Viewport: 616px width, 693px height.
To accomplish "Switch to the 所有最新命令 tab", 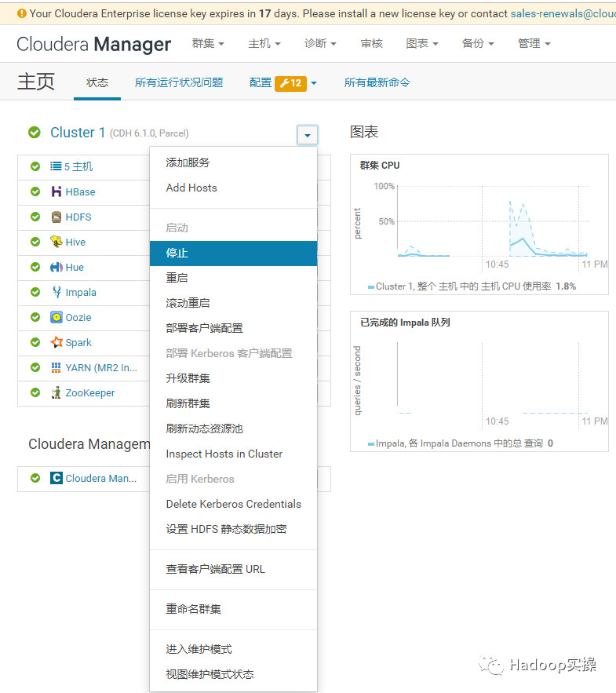I will pos(377,82).
